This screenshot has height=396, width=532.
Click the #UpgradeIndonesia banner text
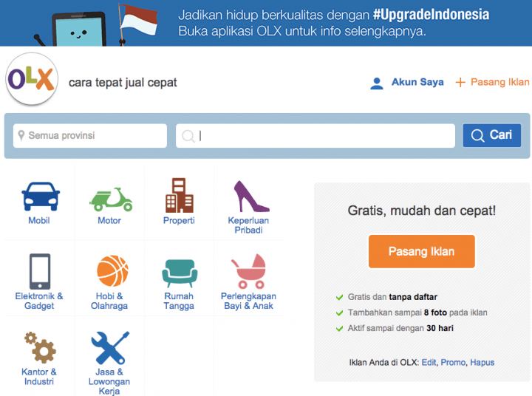[431, 15]
